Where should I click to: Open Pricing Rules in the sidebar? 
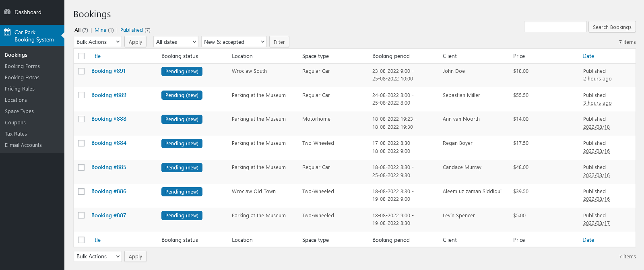pos(20,89)
